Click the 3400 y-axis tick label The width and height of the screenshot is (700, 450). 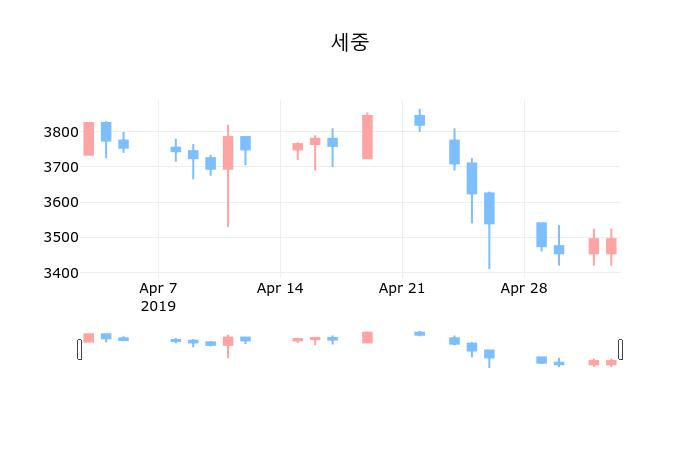coord(61,272)
